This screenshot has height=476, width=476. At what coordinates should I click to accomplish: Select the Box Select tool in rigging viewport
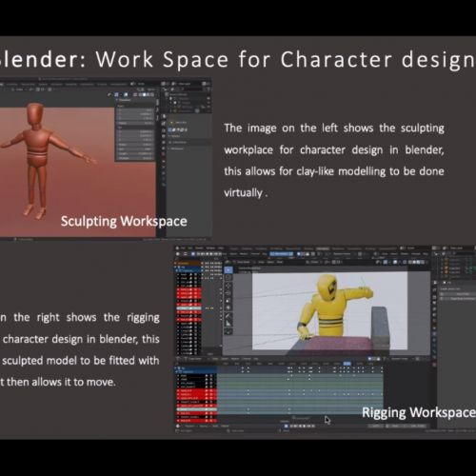(228, 270)
